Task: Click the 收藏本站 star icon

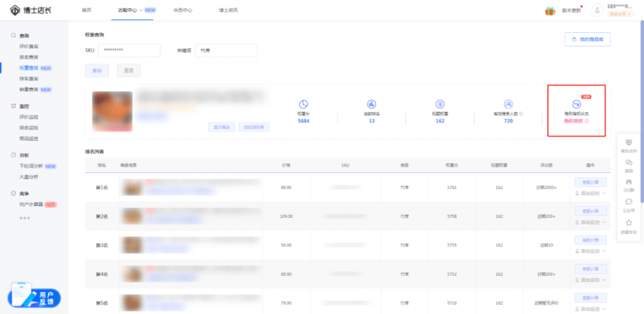Action: (629, 223)
